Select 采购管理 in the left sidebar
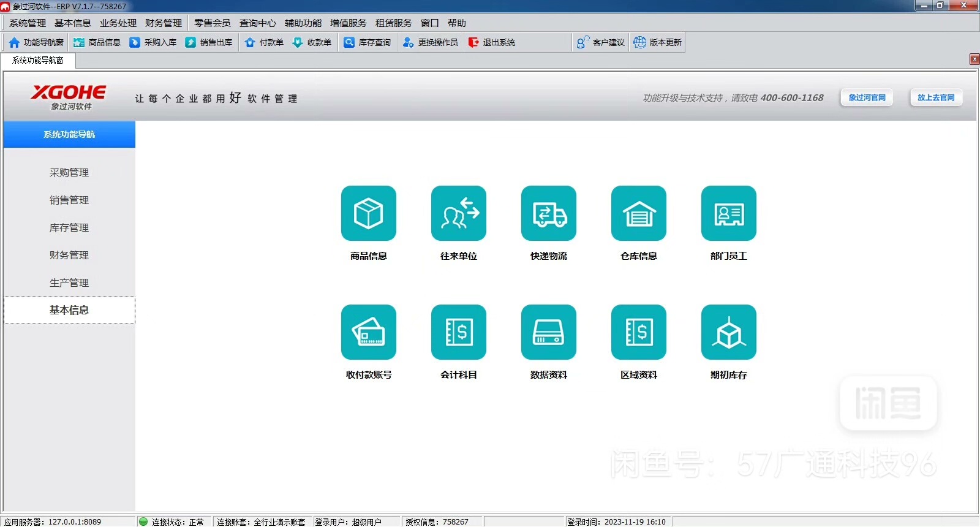This screenshot has height=527, width=980. coord(69,173)
